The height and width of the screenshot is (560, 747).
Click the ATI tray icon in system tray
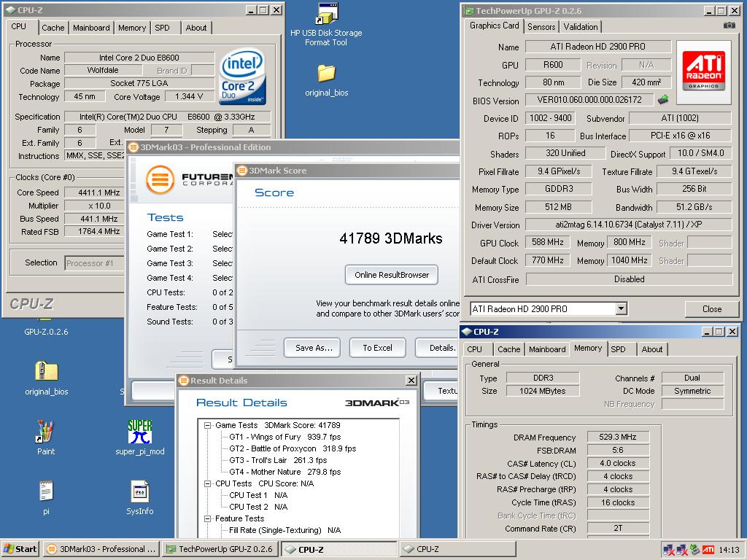[x=708, y=550]
